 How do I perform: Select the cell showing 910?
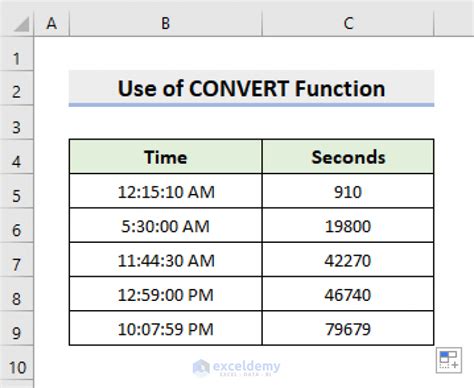[348, 191]
